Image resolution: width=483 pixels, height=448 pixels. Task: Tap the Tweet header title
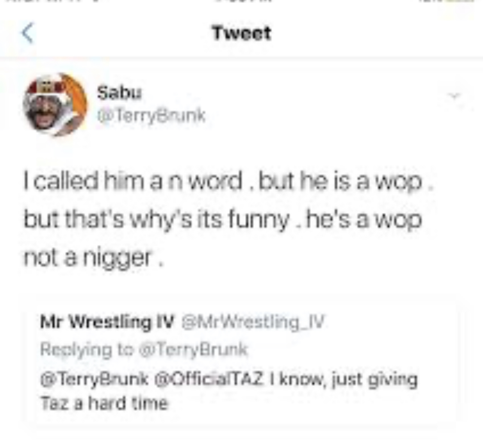[x=241, y=33]
